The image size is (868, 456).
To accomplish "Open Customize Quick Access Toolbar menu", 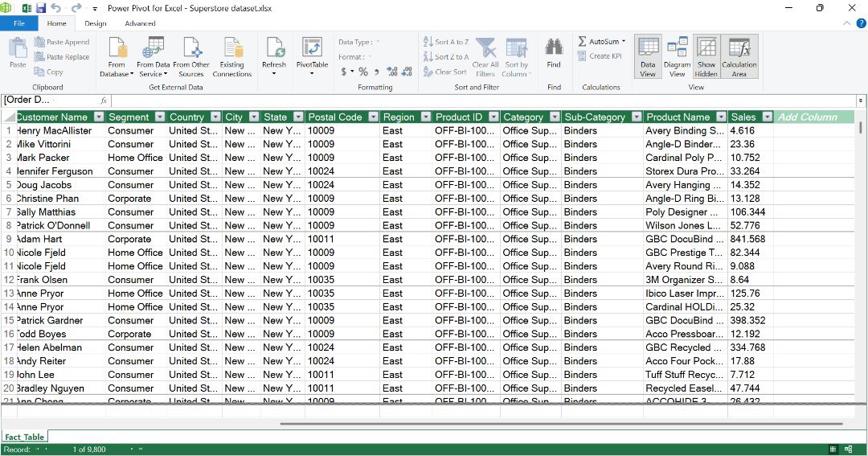I will pos(95,9).
